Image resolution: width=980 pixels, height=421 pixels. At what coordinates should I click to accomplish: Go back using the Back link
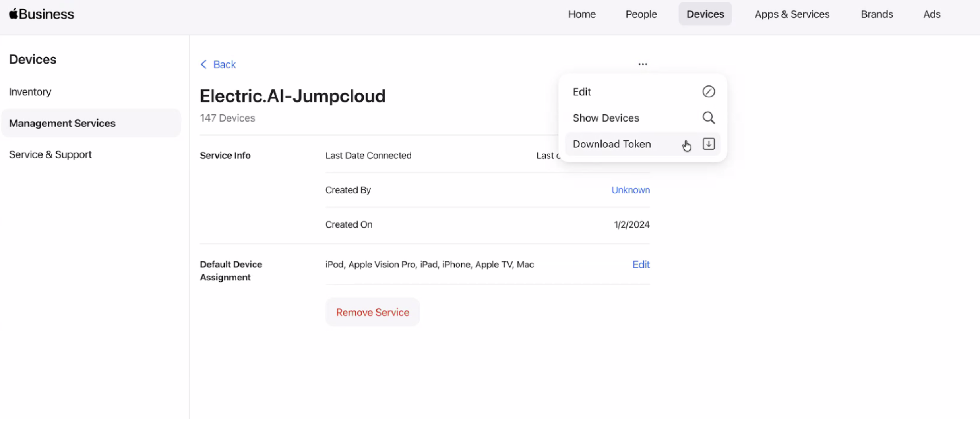click(x=224, y=64)
